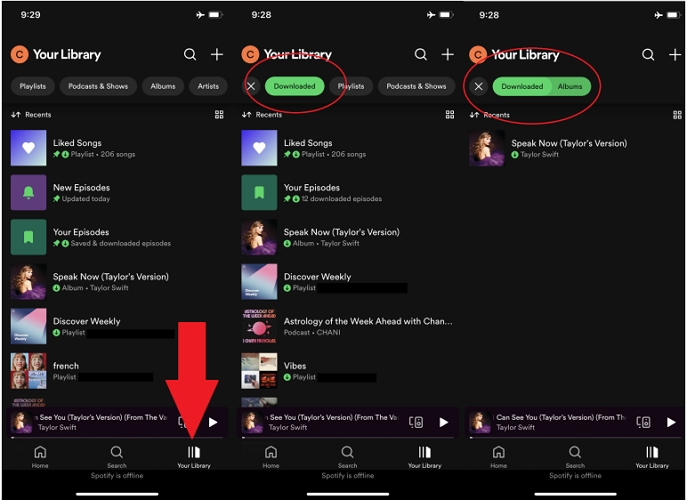687x500 pixels.
Task: Open Recents sort options on right screen
Action: click(489, 115)
